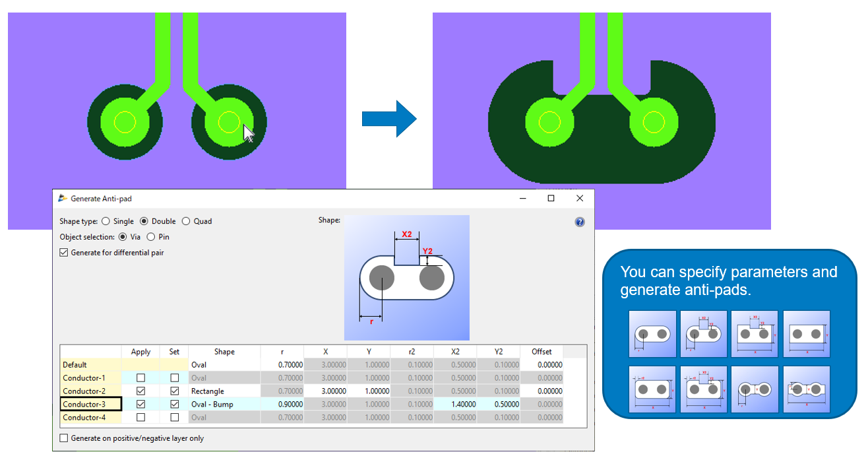Enable Generate on positive/negative layer only
The width and height of the screenshot is (868, 462).
click(64, 438)
